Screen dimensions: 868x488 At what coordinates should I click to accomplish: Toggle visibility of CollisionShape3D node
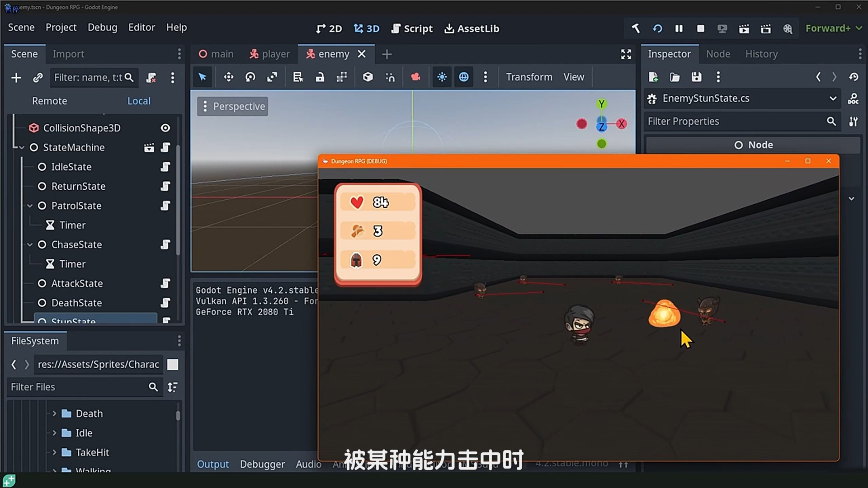(x=165, y=128)
